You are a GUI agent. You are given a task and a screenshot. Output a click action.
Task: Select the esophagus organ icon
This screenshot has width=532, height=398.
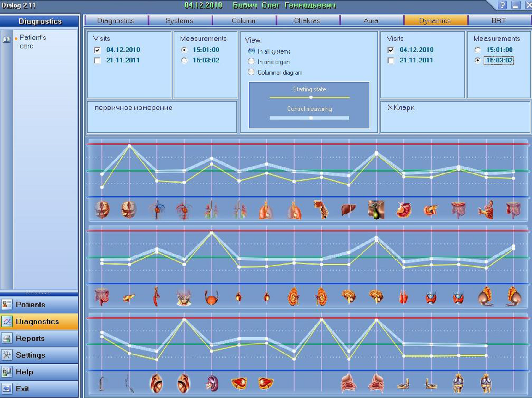click(x=321, y=209)
